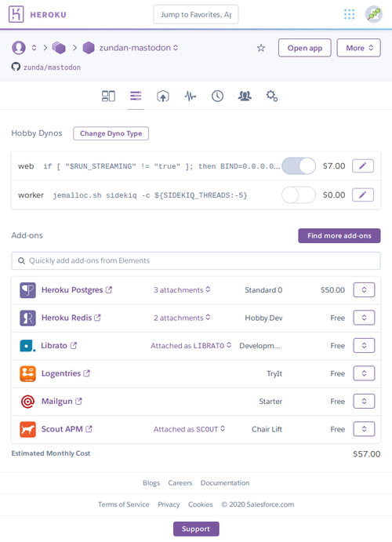392x542 pixels.
Task: Click the personal account avatar in breadcrumb
Action: click(x=19, y=48)
